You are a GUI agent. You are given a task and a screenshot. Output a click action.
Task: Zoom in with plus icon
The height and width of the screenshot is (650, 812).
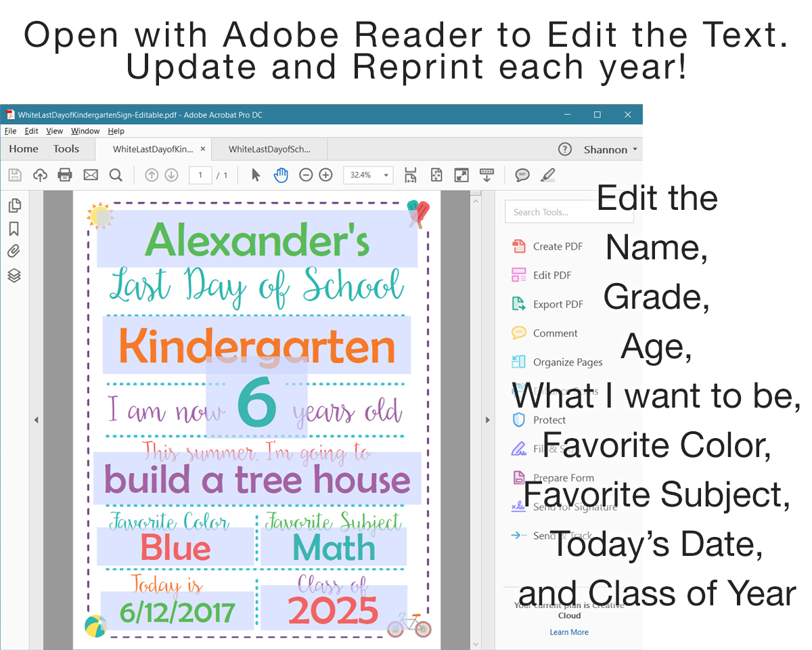pos(325,175)
